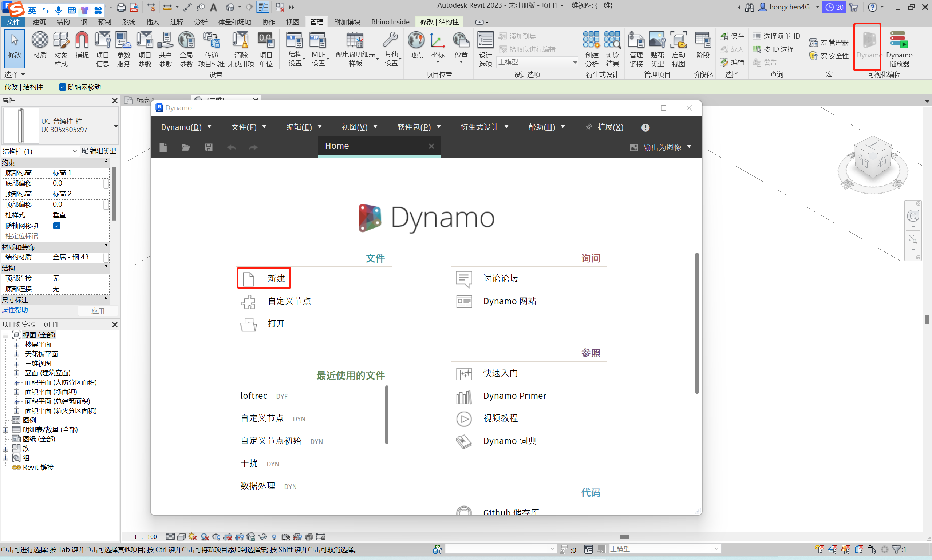Open 文件(F) menu in Dynamo
This screenshot has height=560, width=932.
tap(249, 127)
